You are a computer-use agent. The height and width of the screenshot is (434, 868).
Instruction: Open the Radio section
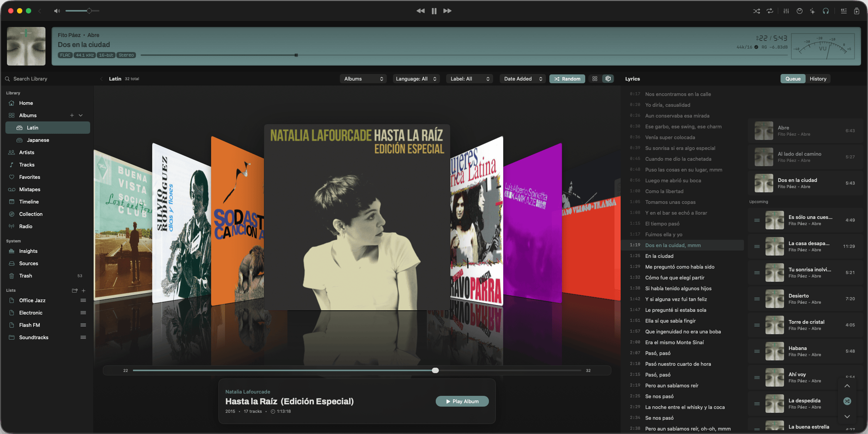click(47, 227)
